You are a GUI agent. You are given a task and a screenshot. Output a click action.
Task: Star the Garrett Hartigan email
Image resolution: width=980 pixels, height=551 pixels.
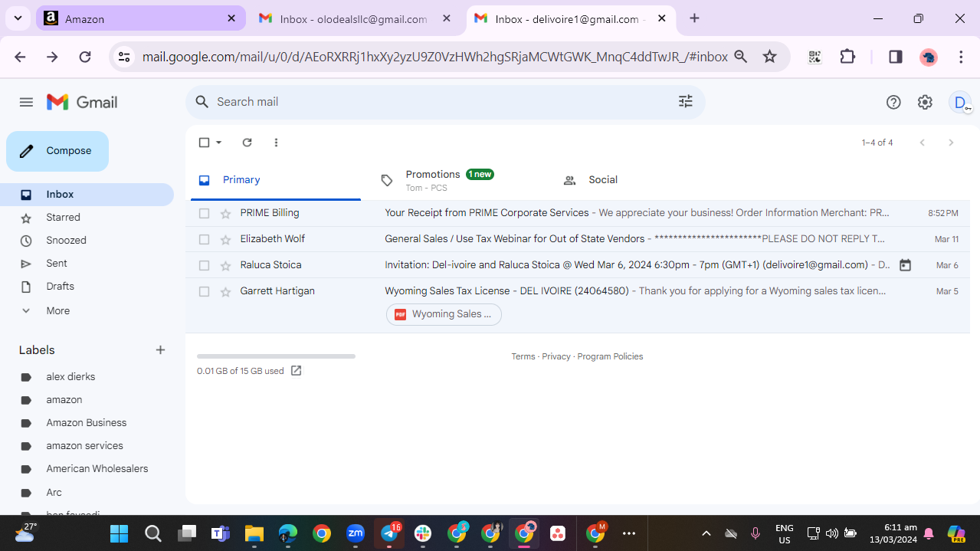(225, 292)
